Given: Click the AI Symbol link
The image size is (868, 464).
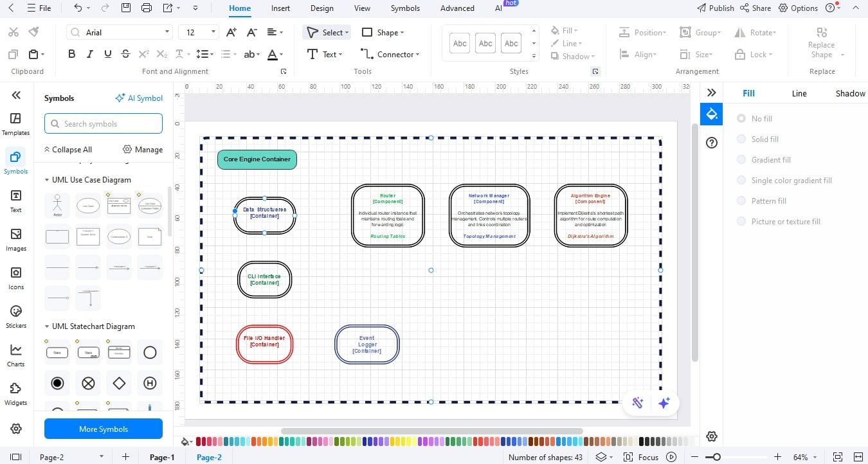Looking at the screenshot, I should (x=139, y=98).
